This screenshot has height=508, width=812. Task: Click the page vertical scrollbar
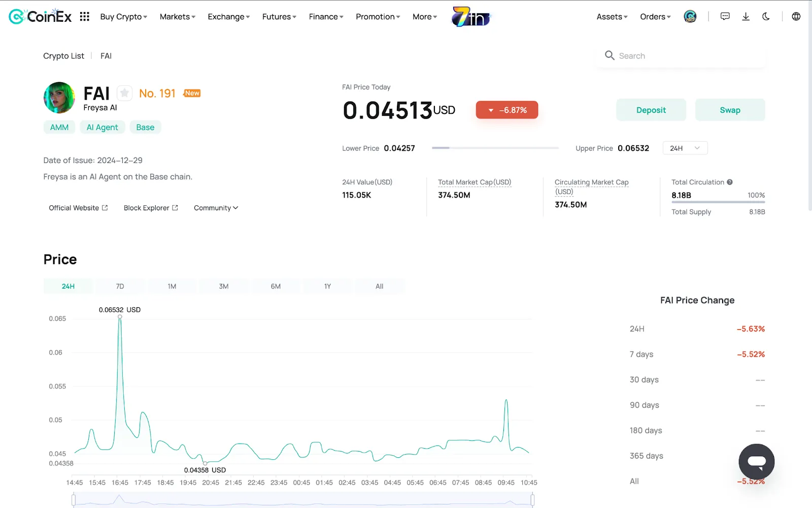809,107
